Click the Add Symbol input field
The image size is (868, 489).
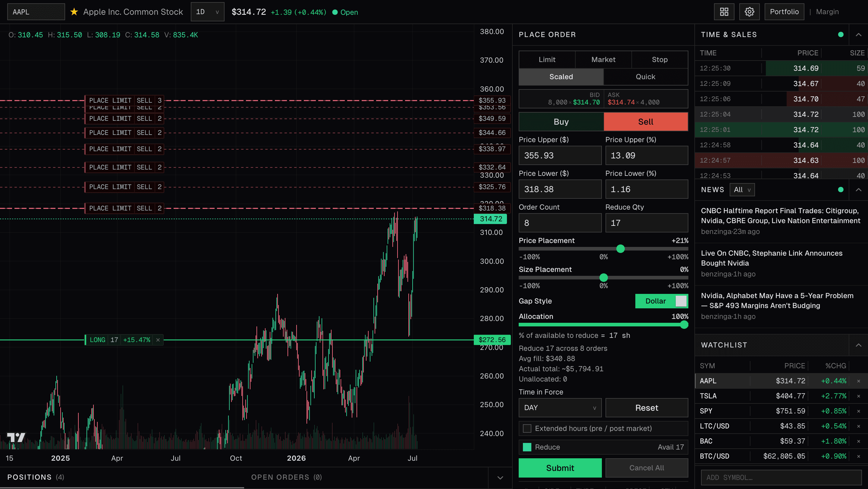click(x=781, y=478)
